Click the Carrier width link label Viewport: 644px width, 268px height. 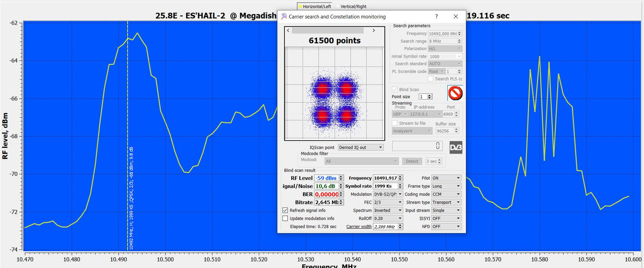click(x=359, y=227)
